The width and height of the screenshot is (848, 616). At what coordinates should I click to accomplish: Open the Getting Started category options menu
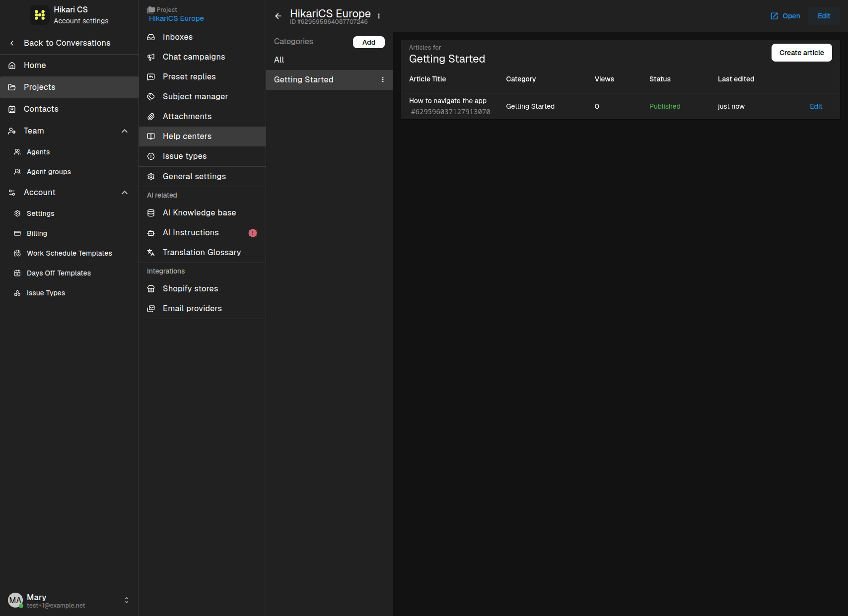383,80
